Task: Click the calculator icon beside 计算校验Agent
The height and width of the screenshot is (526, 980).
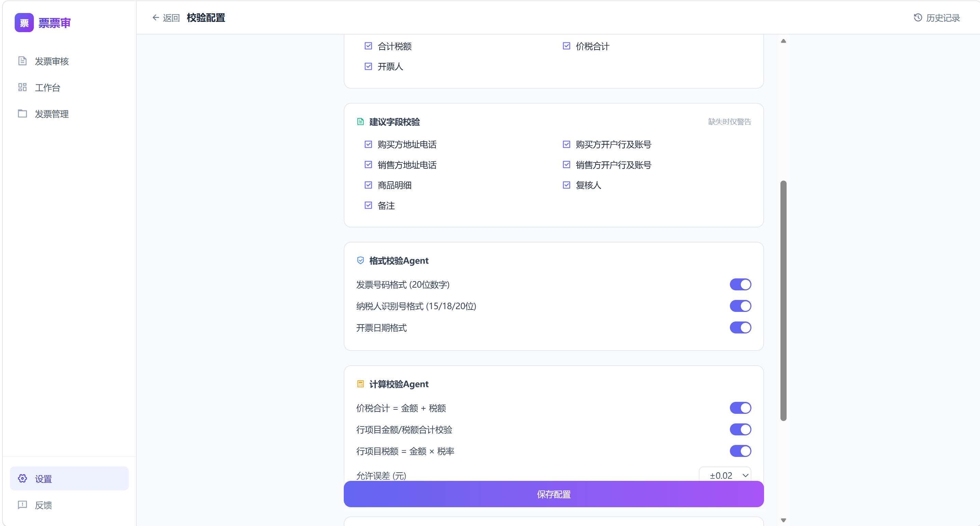Action: (360, 384)
